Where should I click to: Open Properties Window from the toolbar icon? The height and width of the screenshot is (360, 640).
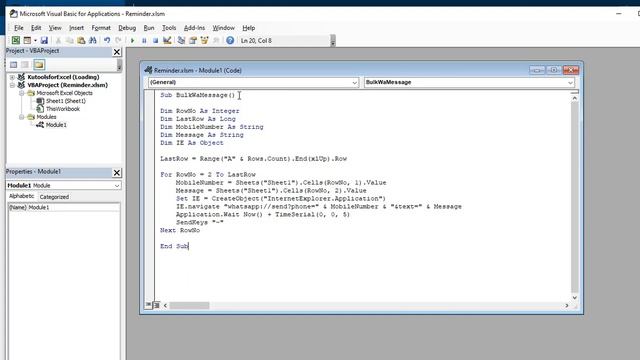tap(193, 40)
